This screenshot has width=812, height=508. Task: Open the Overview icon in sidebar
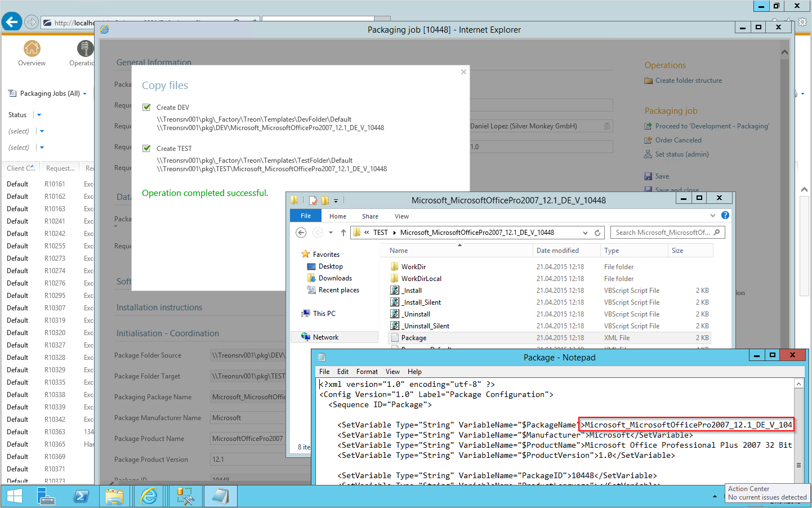tap(32, 54)
